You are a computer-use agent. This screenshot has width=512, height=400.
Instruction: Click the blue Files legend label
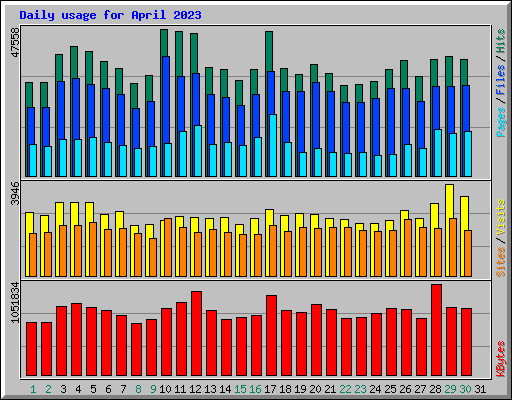[x=501, y=80]
